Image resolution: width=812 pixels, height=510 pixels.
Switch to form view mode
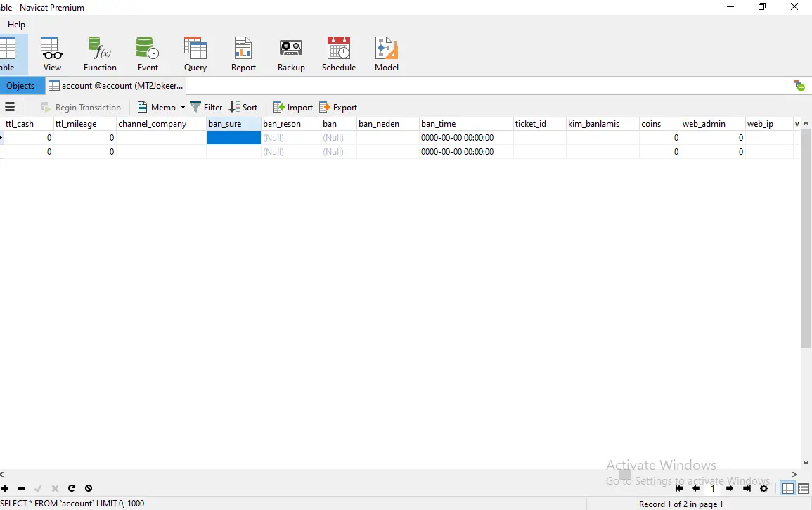click(x=804, y=489)
